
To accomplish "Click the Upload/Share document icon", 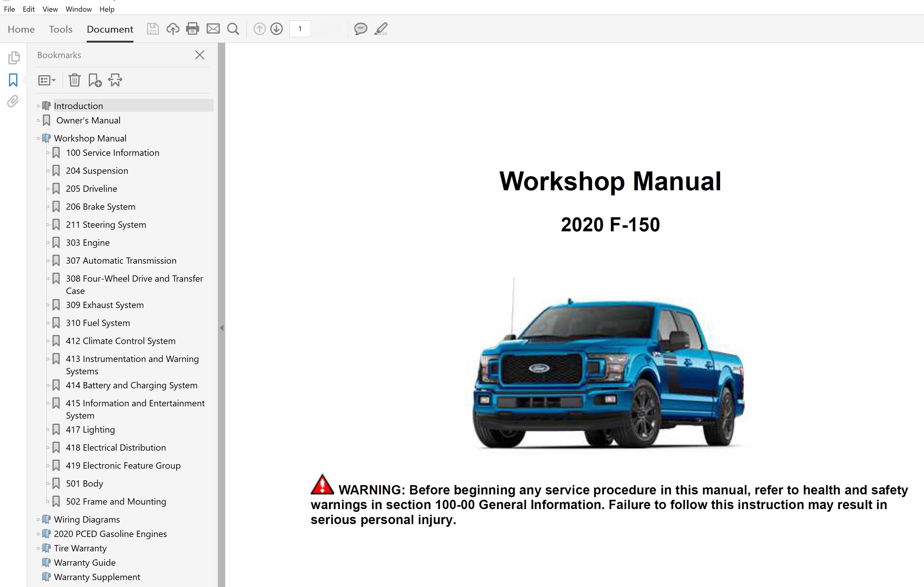I will tap(172, 28).
